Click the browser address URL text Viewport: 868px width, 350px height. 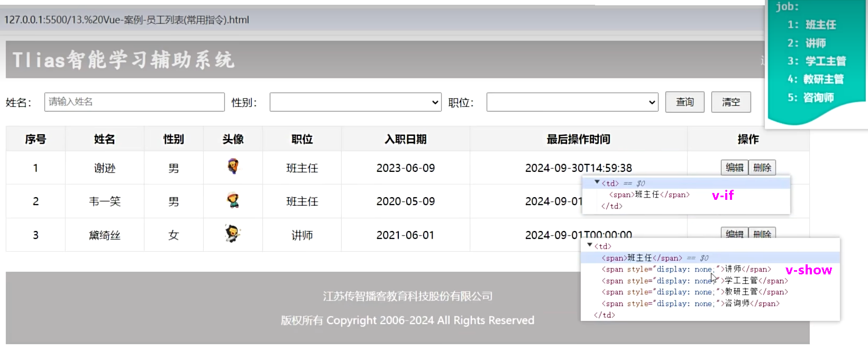[127, 20]
